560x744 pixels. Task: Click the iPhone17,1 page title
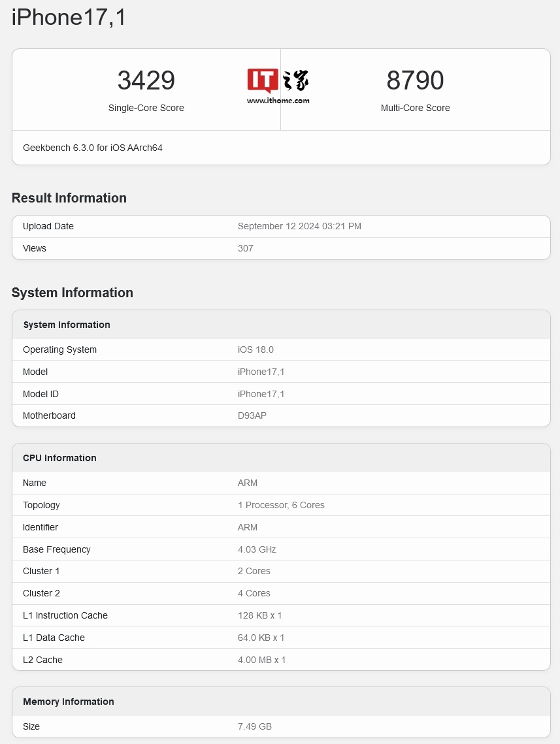(x=69, y=18)
